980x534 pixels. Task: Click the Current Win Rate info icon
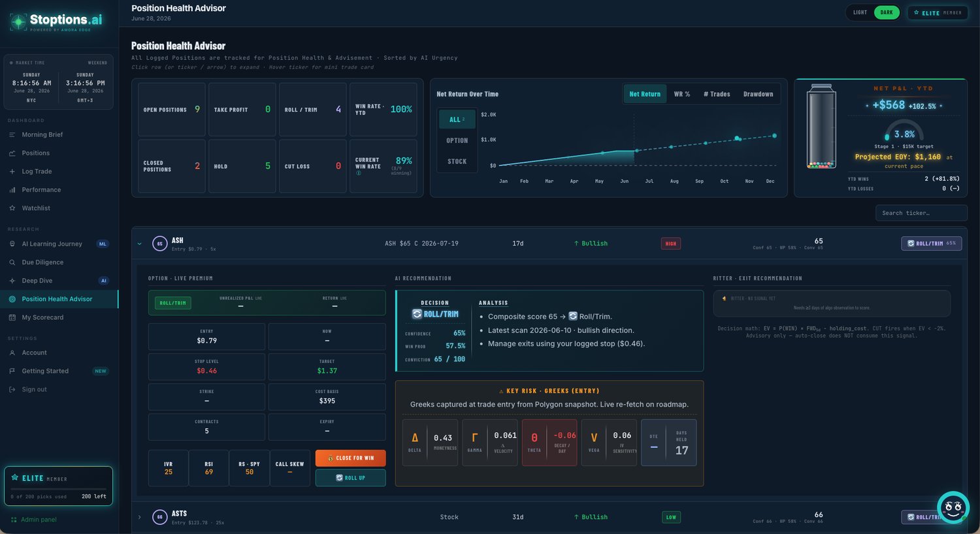(359, 173)
